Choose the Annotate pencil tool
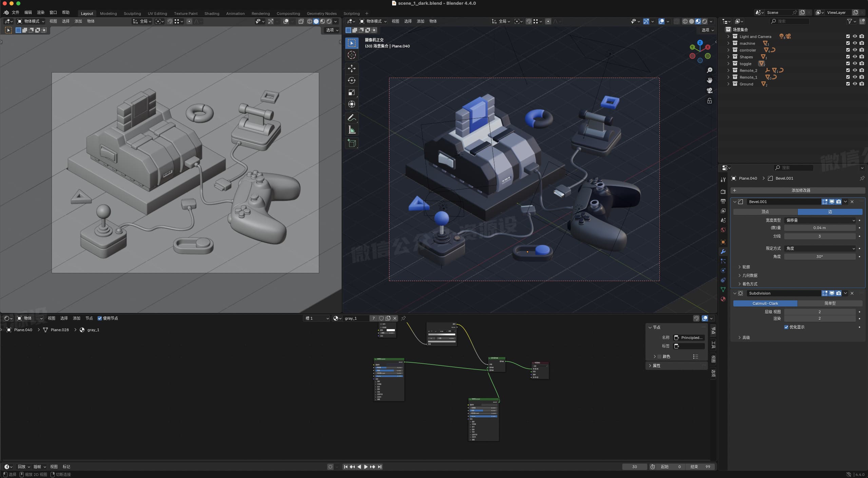 click(x=352, y=118)
